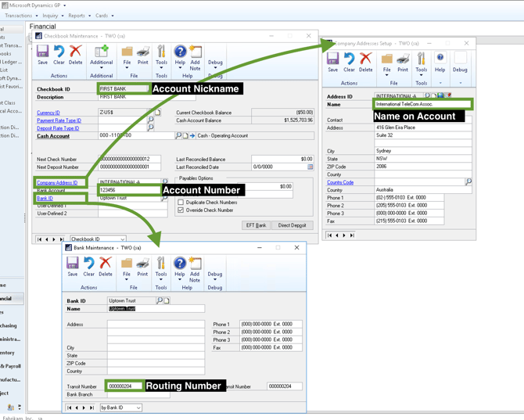The image size is (524, 420).
Task: Click Bank ID lookup magnifier in Bank Maintenance
Action: coord(160,300)
